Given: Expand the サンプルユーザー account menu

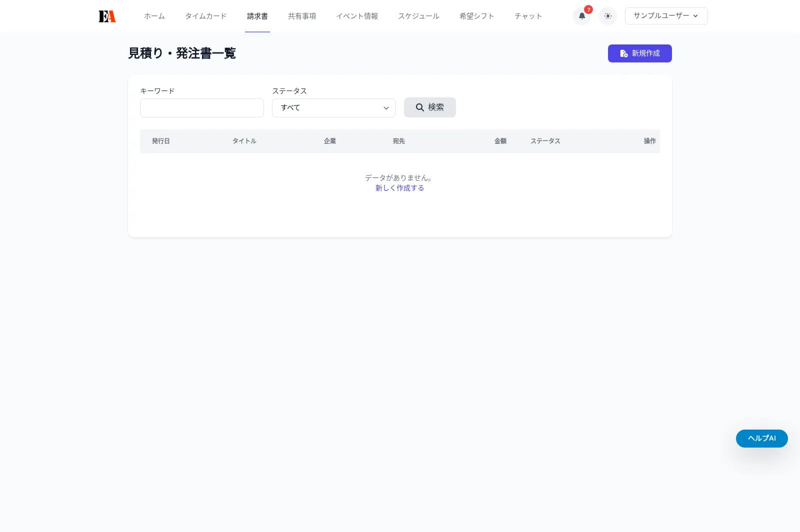Looking at the screenshot, I should pos(666,15).
